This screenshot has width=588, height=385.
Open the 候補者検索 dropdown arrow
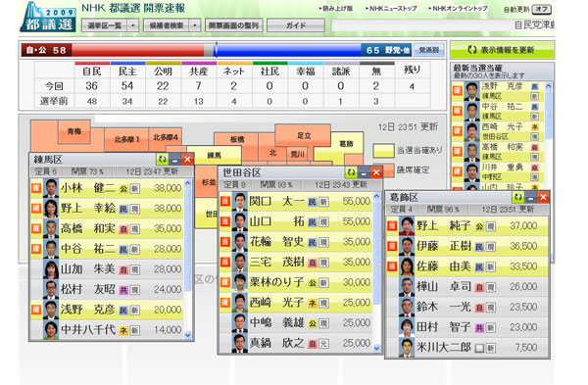[195, 25]
